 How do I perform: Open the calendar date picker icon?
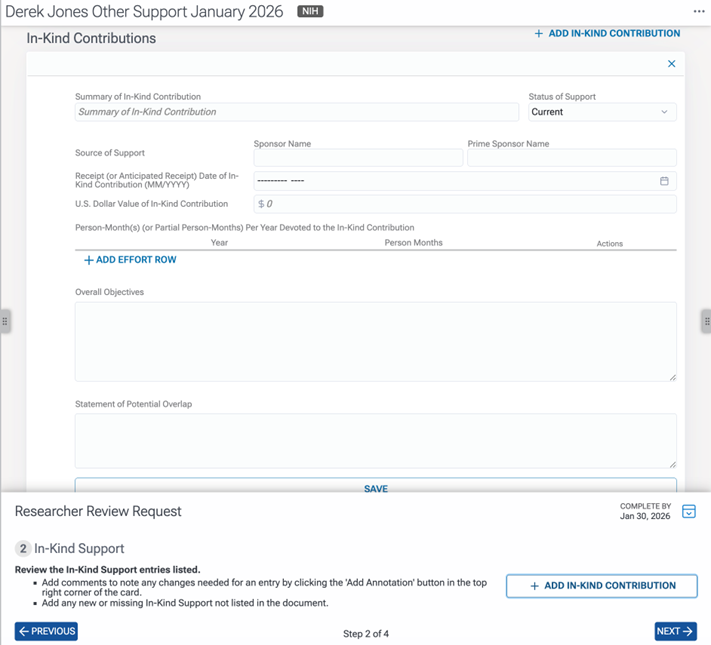tap(664, 181)
